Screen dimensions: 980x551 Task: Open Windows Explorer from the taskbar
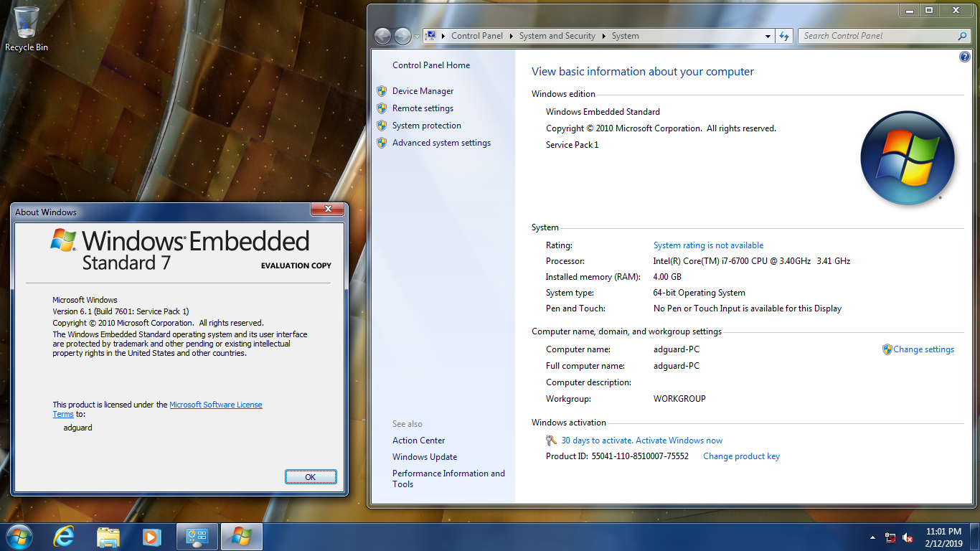tap(108, 537)
